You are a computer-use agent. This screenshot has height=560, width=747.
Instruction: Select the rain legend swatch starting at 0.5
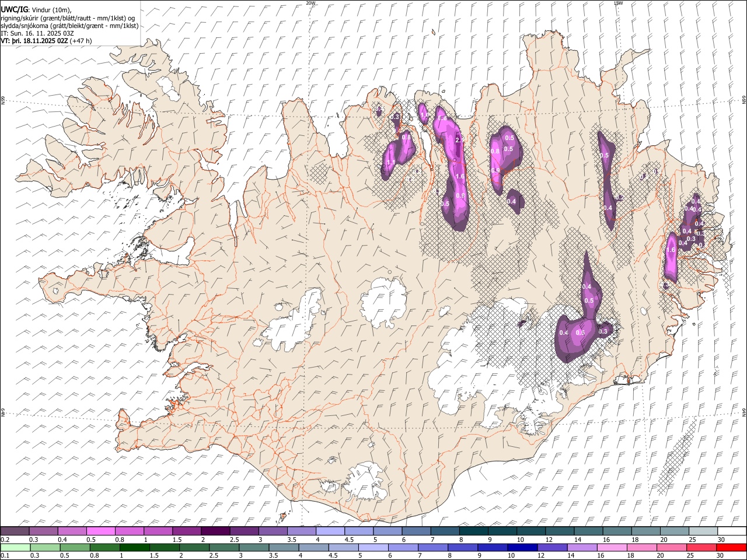[75, 547]
